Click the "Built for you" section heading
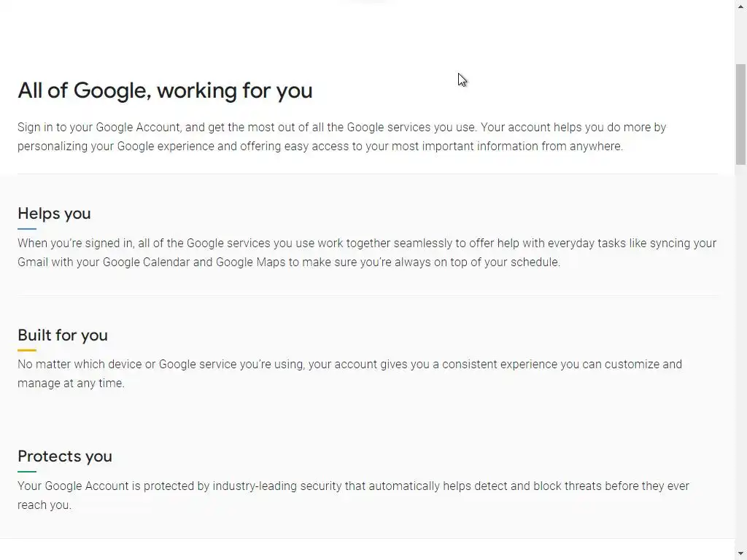This screenshot has width=747, height=560. pyautogui.click(x=63, y=335)
